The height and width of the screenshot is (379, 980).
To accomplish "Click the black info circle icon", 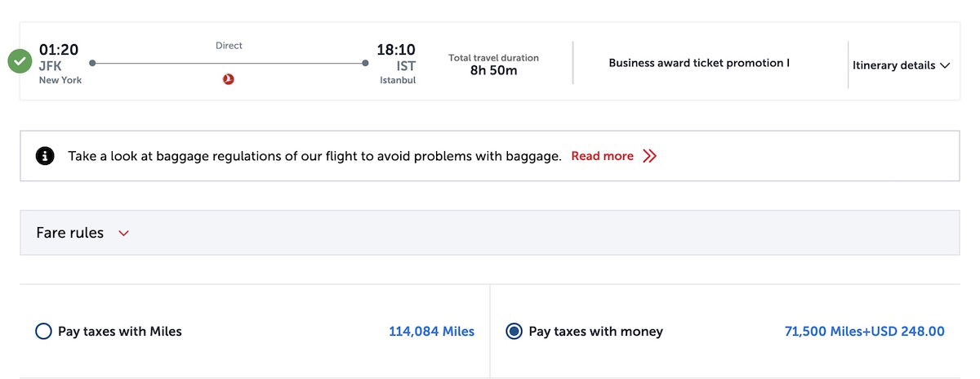I will [x=46, y=156].
